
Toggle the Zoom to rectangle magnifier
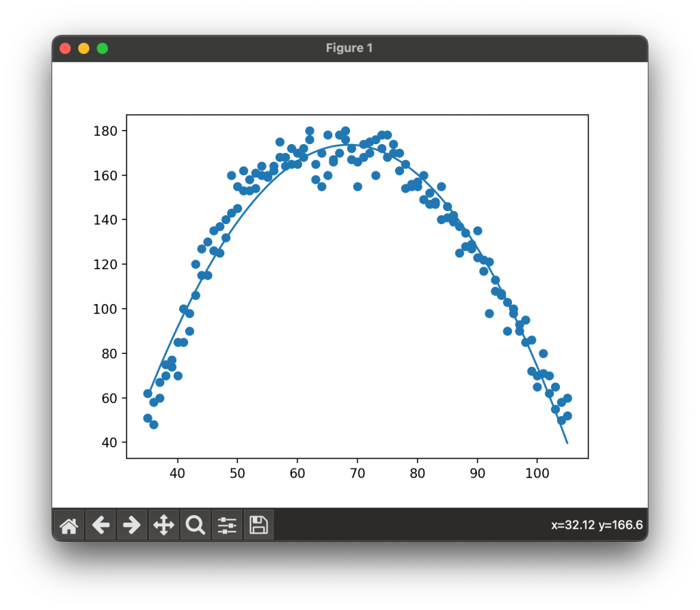coord(195,525)
